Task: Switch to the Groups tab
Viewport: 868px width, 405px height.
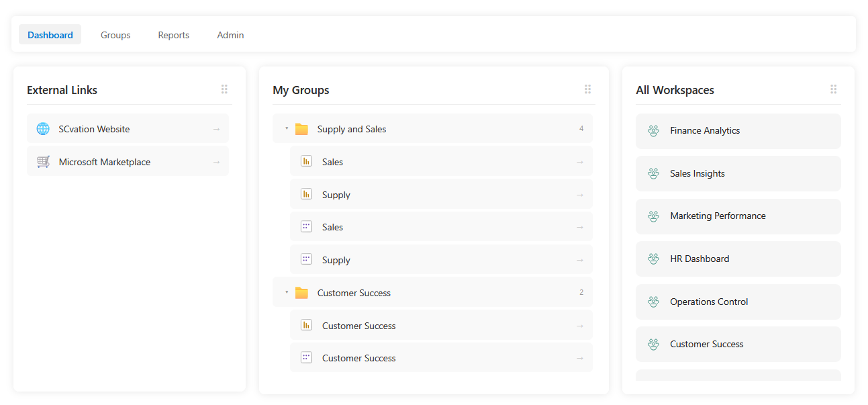Action: 115,35
